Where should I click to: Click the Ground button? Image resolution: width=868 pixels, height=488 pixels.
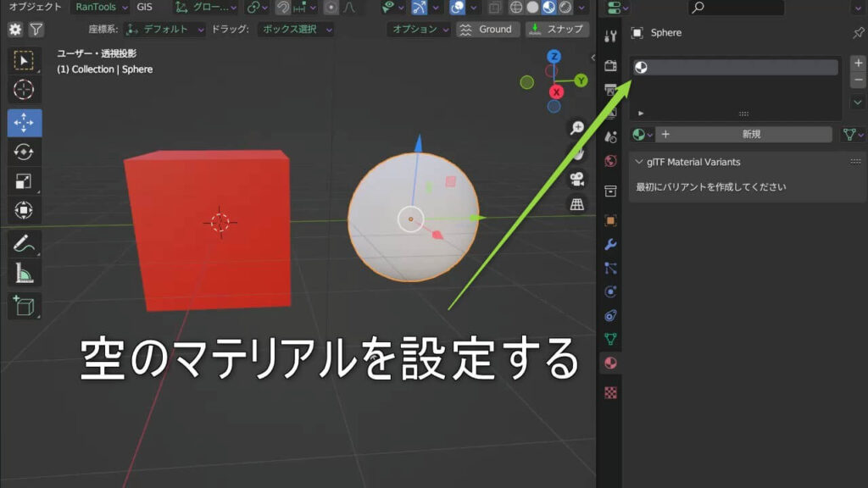coord(487,30)
